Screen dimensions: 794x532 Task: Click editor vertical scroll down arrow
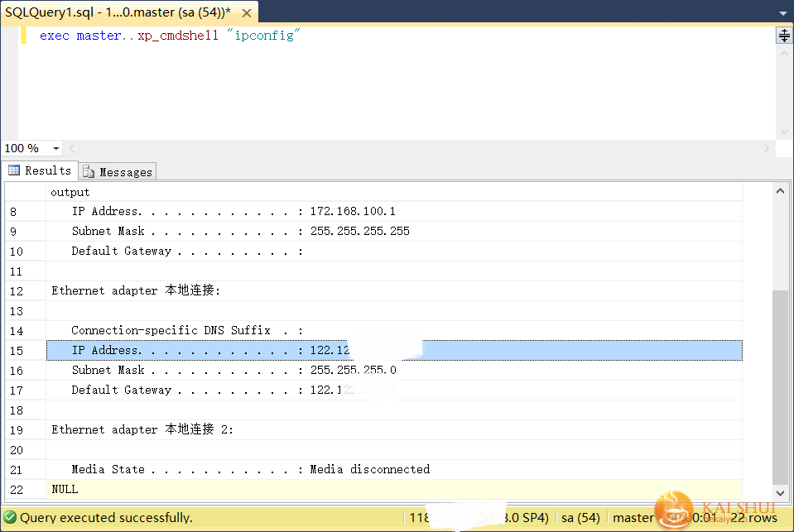click(x=784, y=132)
